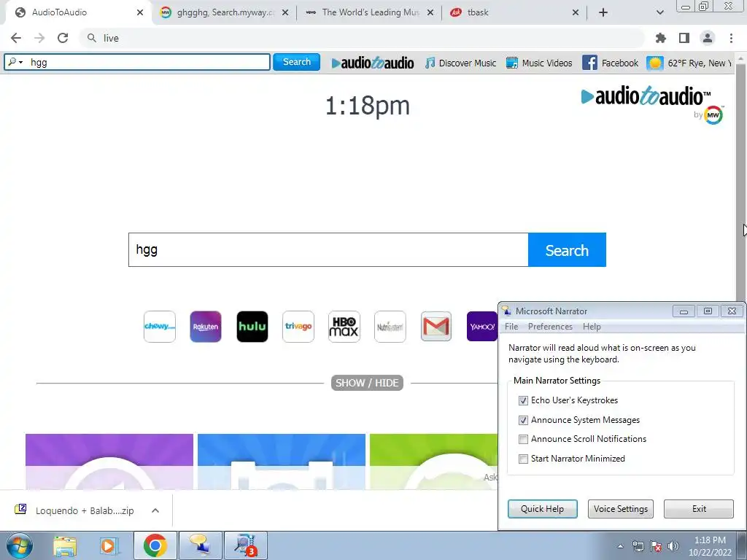Click the Narrator taskbar icon
Viewport: 747px width, 560px height.
tap(201, 545)
